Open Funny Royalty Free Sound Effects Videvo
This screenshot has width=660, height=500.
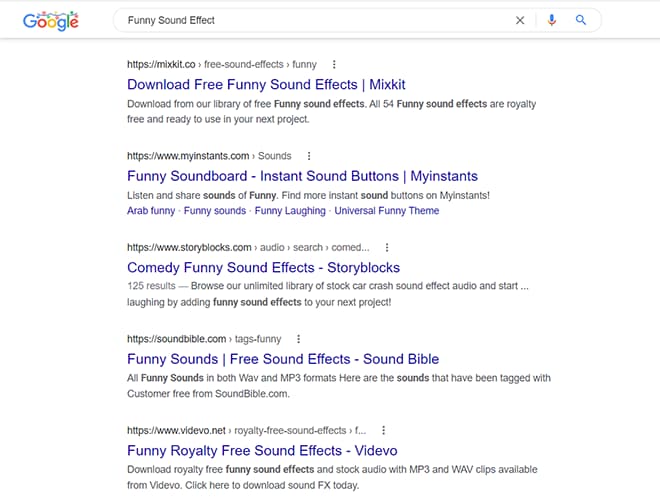pos(262,451)
